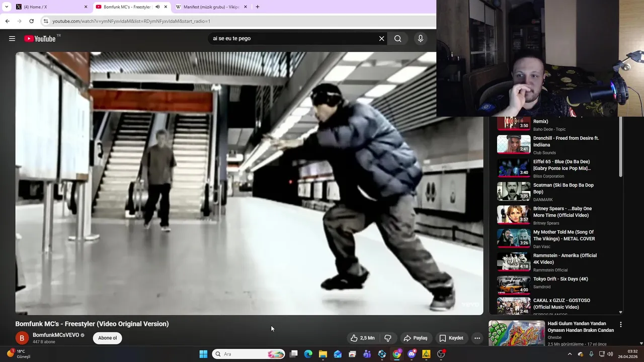View site information in the address bar
The image size is (644, 362).
click(45, 21)
